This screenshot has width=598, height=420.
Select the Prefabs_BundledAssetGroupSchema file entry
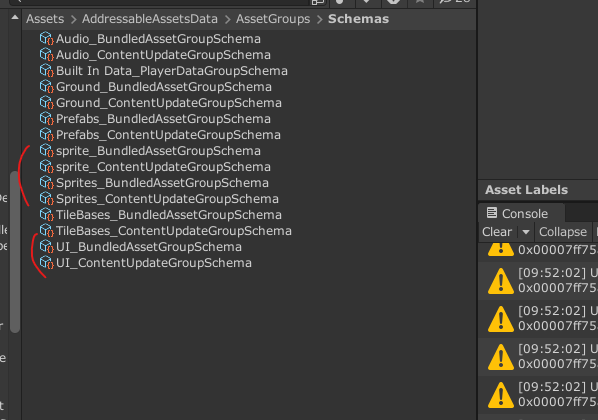[156, 119]
